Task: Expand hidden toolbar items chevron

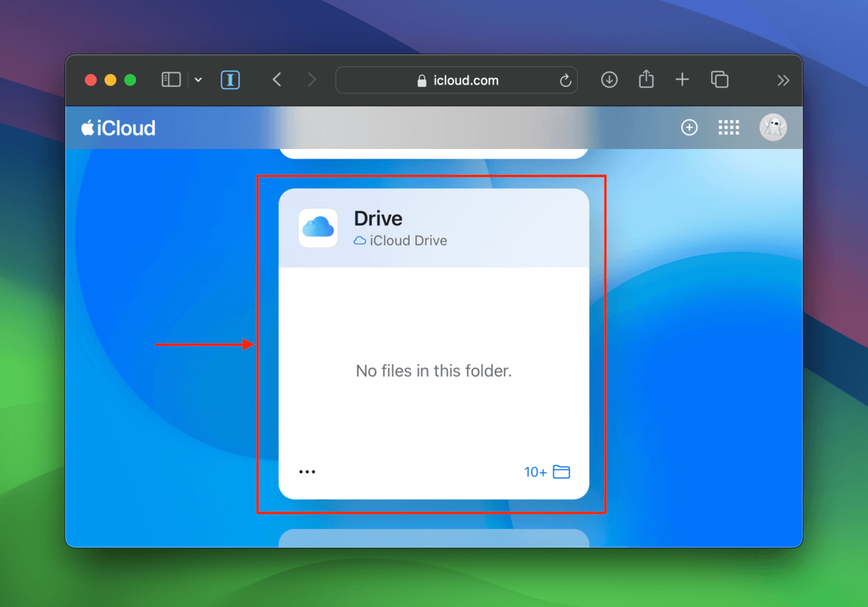Action: 783,80
